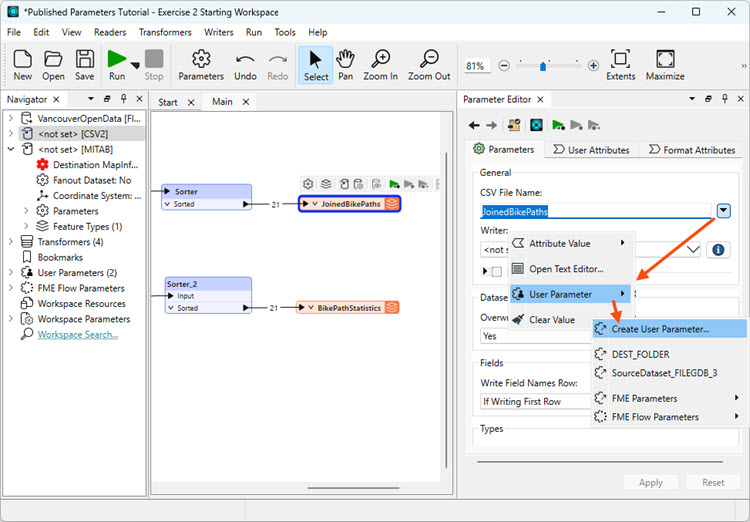This screenshot has height=522, width=750.
Task: Click the Extents toolbar icon
Action: 620,65
